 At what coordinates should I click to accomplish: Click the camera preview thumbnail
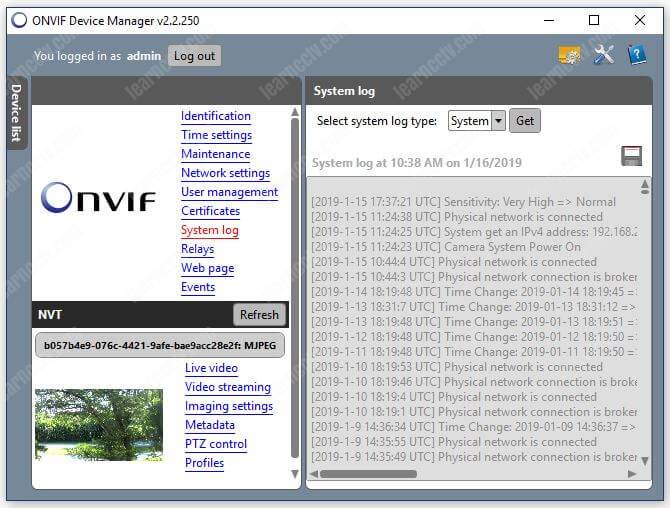[99, 425]
